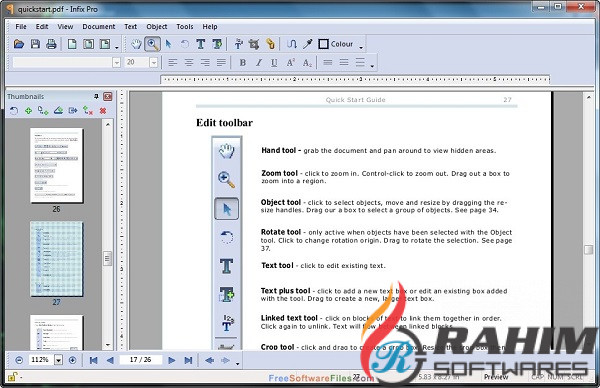
Task: Set single line spacing
Action: click(328, 62)
